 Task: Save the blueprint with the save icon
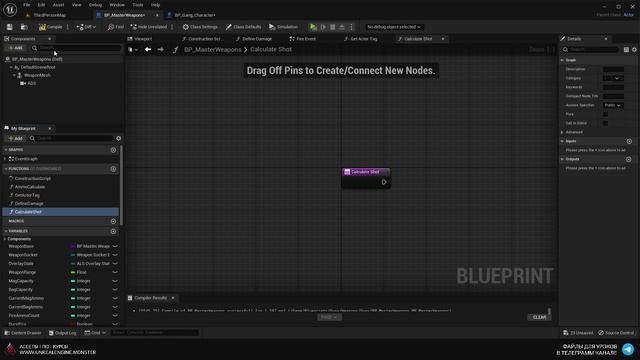pyautogui.click(x=9, y=27)
